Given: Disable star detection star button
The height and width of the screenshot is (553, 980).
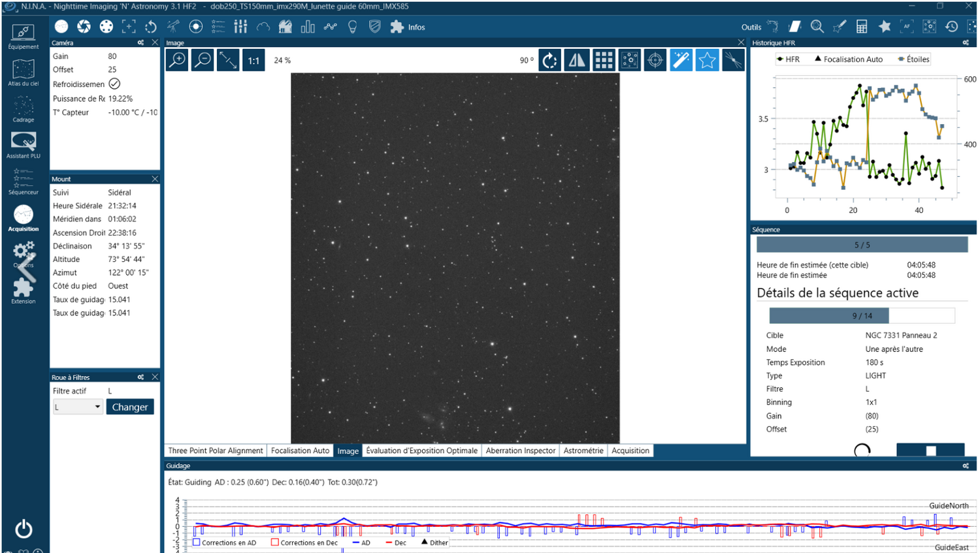Looking at the screenshot, I should pyautogui.click(x=707, y=60).
